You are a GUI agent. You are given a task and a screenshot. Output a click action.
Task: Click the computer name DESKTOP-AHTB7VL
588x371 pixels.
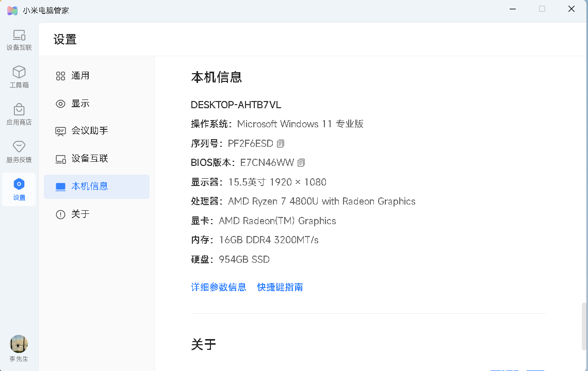(236, 105)
